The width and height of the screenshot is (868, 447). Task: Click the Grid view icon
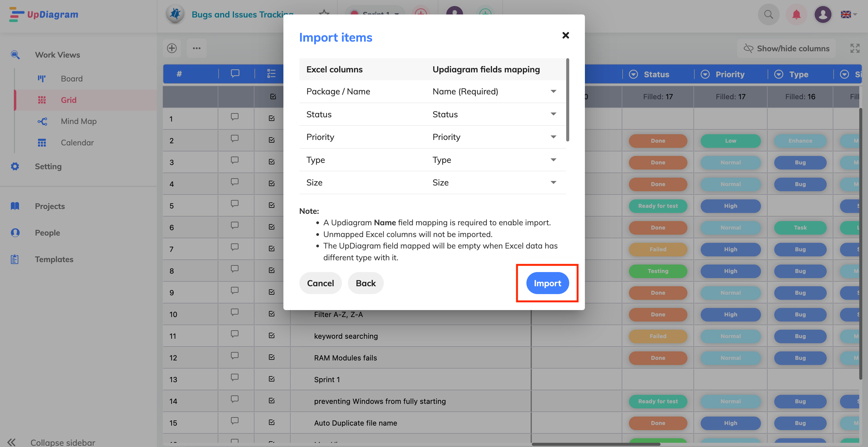(x=41, y=100)
